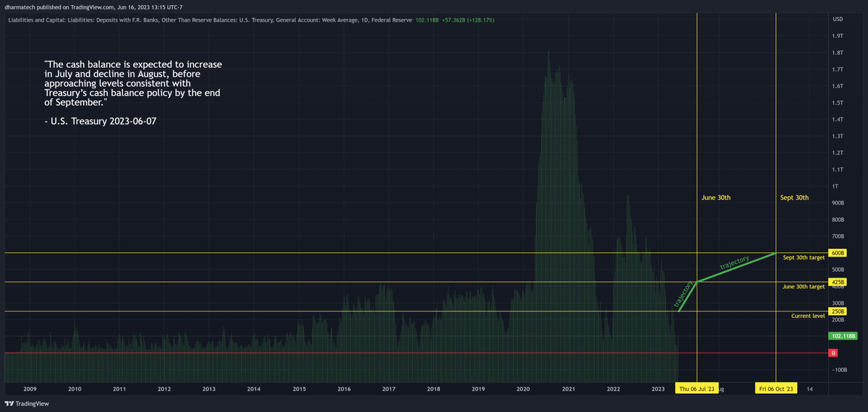Click the 2018 year label on time axis
This screenshot has width=868, height=412.
click(x=433, y=389)
